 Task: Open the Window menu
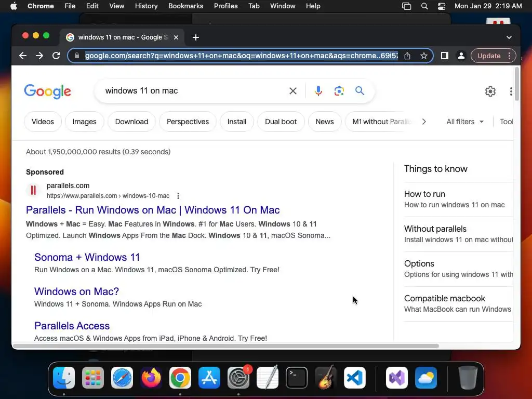click(x=283, y=6)
